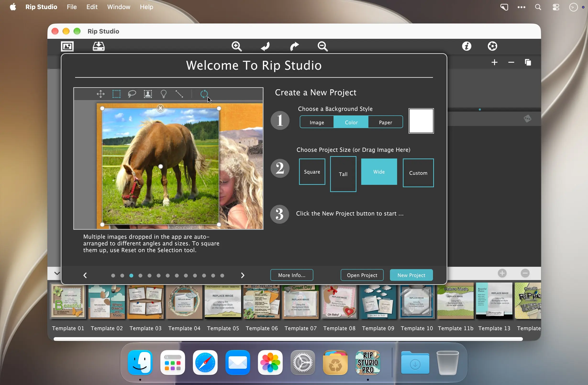The image size is (588, 385).
Task: Open Photos app in the Dock
Action: (x=270, y=362)
